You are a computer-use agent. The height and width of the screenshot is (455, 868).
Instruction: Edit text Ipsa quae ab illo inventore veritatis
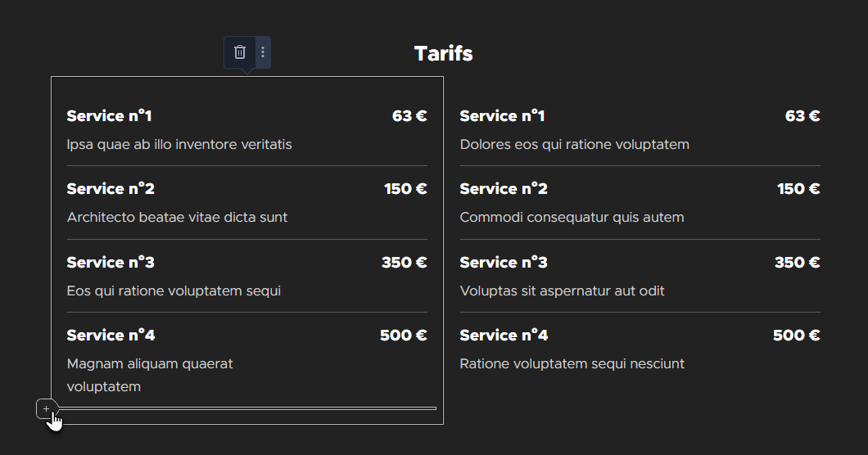[x=179, y=145]
